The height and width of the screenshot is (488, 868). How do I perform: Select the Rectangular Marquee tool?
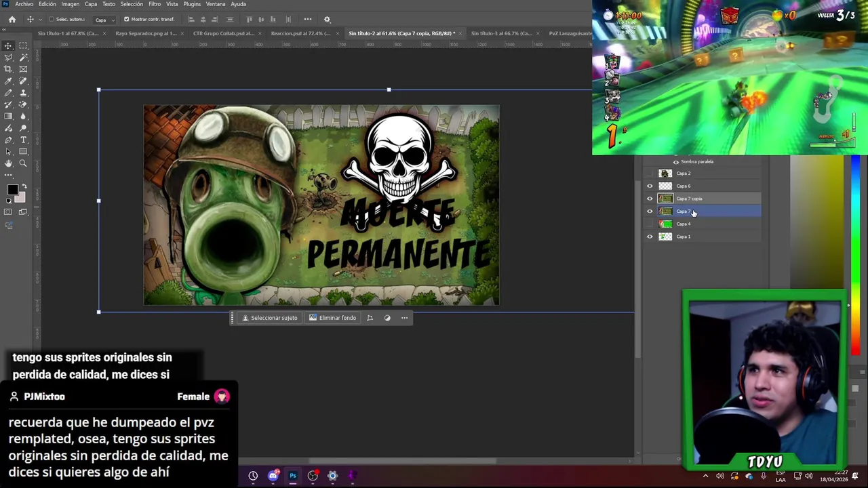coord(23,45)
